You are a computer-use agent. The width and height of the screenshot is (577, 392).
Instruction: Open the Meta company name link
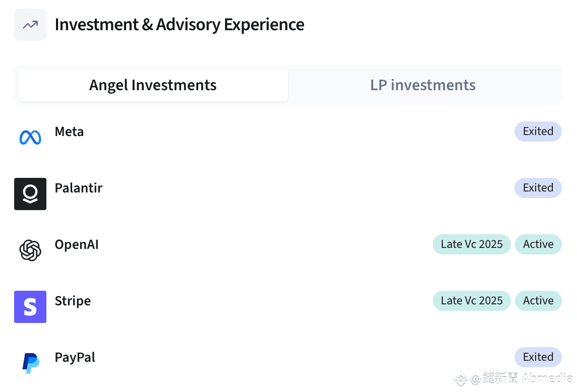click(69, 132)
